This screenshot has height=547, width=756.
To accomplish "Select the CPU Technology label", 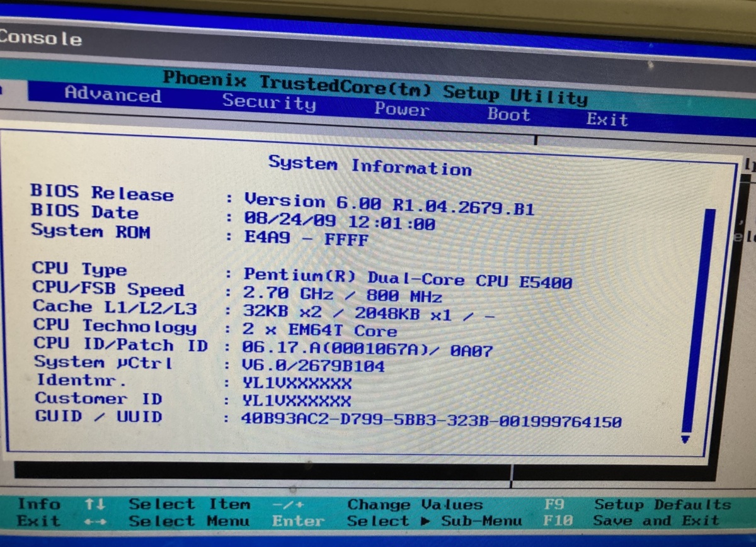I will point(115,326).
